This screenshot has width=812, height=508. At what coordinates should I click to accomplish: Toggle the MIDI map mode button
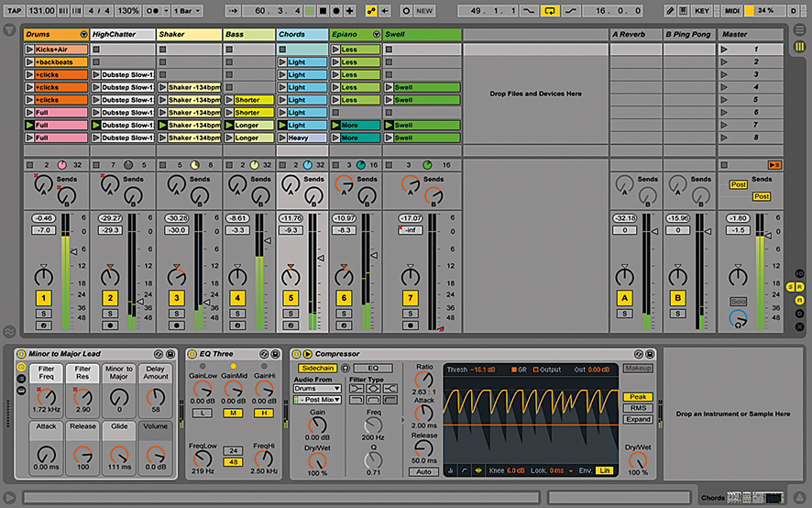pos(731,10)
